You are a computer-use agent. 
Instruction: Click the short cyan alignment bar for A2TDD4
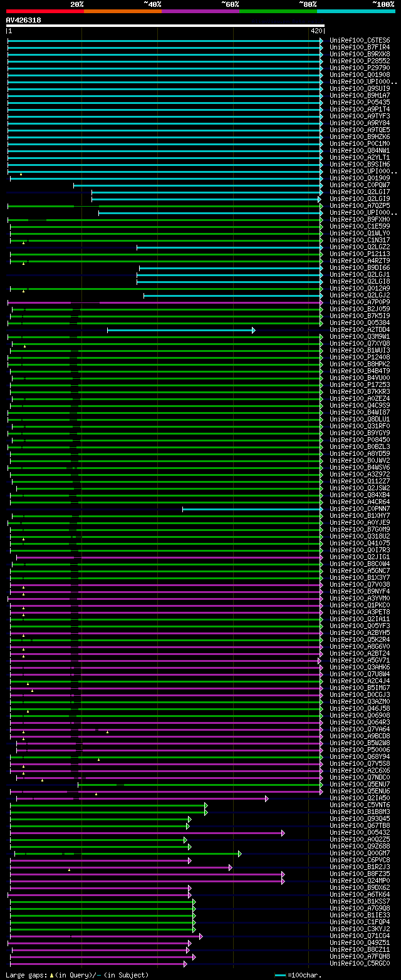(180, 330)
